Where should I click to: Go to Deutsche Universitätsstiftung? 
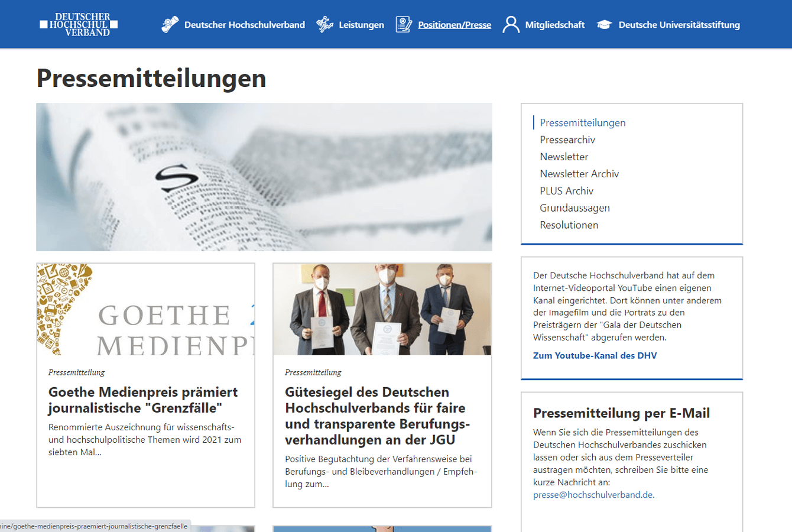tap(679, 25)
